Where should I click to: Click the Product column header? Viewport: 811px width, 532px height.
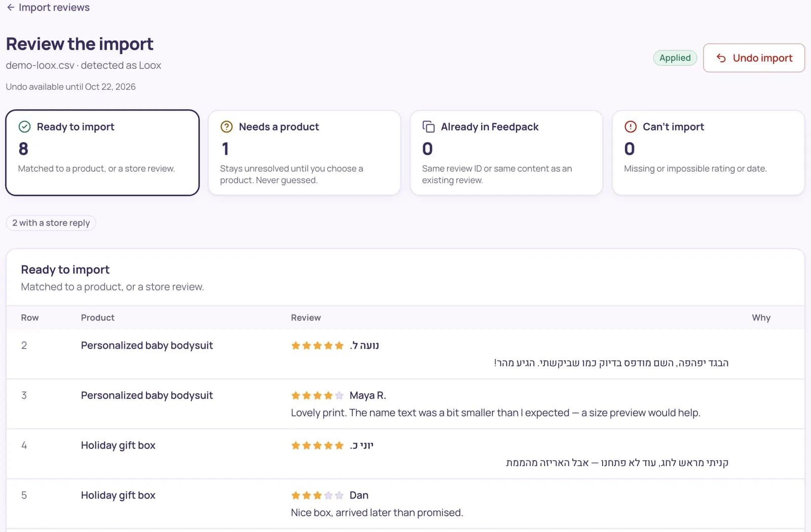point(98,318)
